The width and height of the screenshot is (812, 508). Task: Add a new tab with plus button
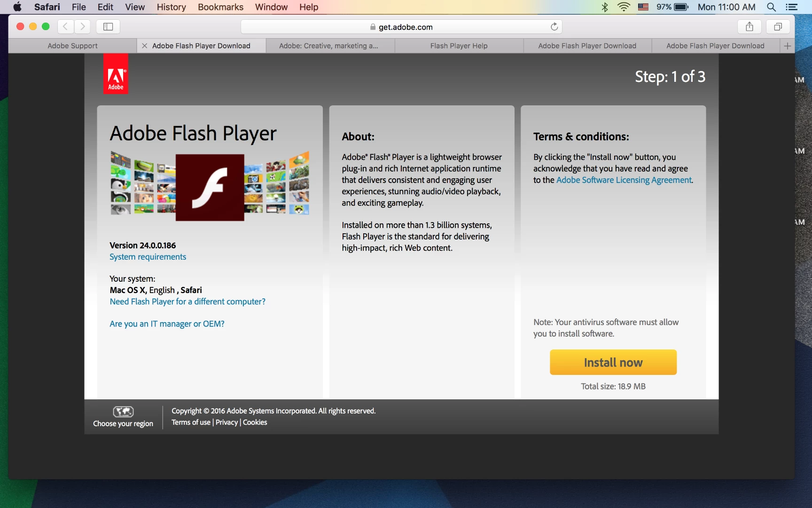coord(788,46)
